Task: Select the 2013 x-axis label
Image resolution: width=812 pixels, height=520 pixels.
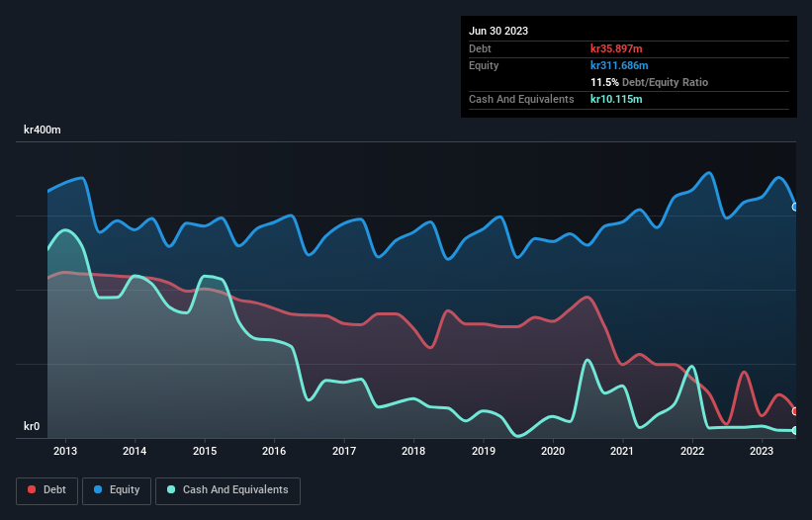Action: (65, 451)
